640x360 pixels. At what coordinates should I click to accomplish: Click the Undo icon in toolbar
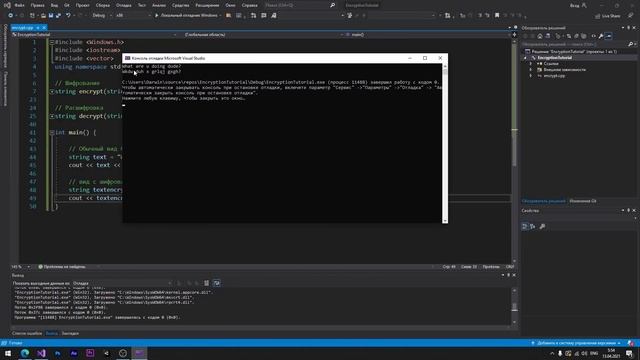[x=68, y=16]
